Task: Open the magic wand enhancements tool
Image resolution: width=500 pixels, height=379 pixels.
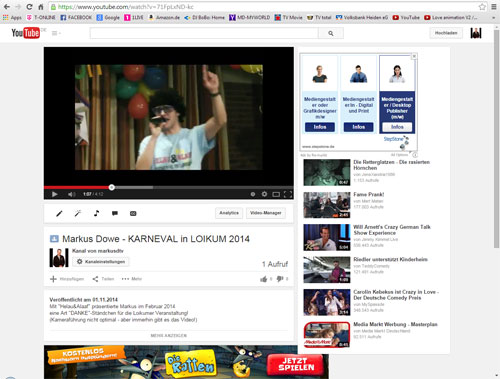Action: click(x=78, y=213)
